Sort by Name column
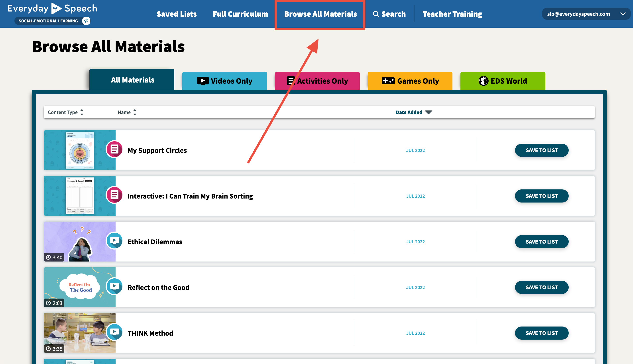The image size is (633, 364). coord(127,112)
